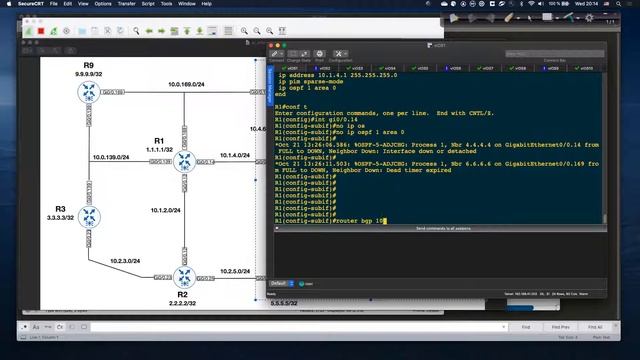
Task: Click the zoom out magnifier icon
Action: pyautogui.click(x=269, y=31)
